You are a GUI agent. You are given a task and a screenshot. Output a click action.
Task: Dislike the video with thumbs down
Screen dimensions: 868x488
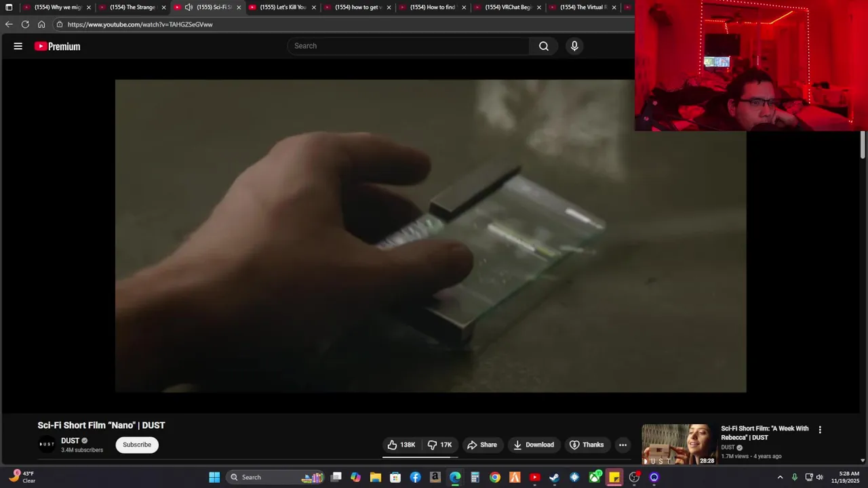(439, 445)
